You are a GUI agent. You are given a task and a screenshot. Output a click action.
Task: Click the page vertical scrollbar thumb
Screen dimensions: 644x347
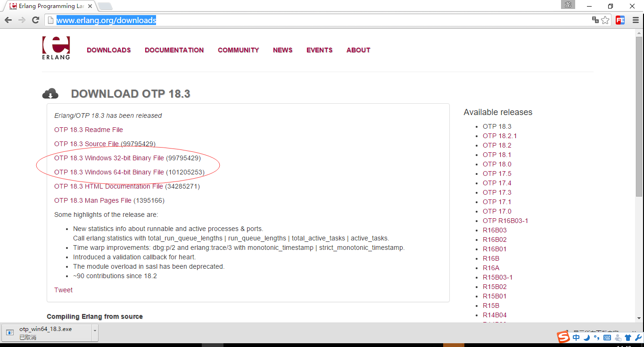click(x=639, y=116)
